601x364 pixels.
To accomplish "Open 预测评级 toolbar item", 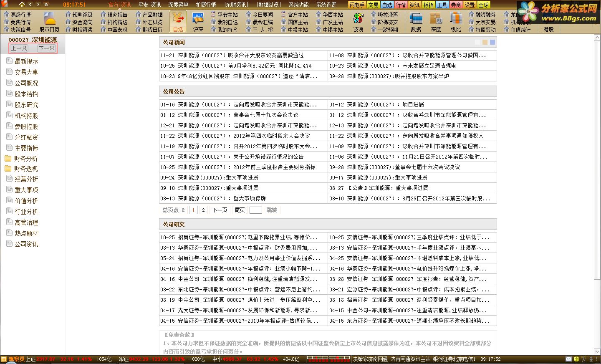I will 79,15.
